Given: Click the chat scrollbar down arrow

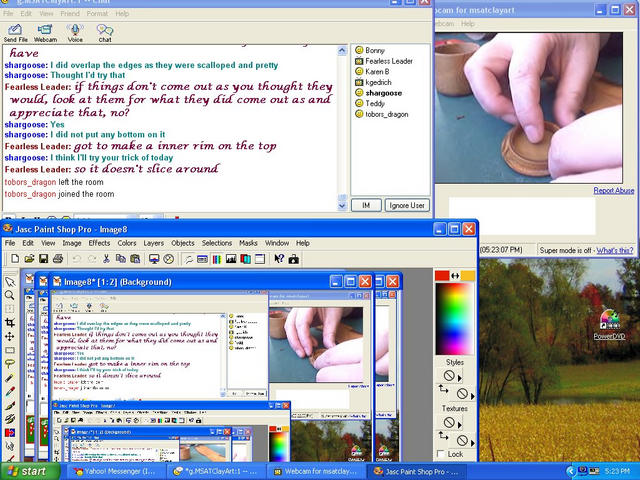Looking at the screenshot, I should 342,206.
